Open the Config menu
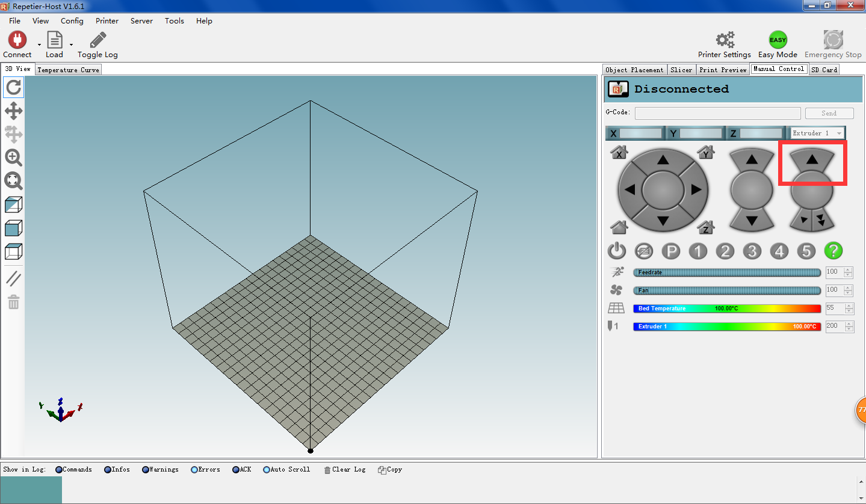The image size is (866, 504). [72, 20]
